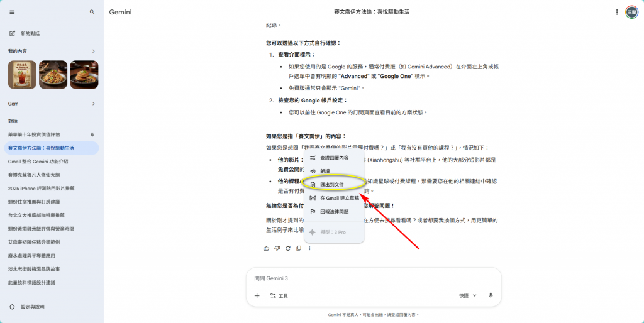644x323 pixels.
Task: Open the 住宿推薦與訂房建議 conversation
Action: [x=52, y=202]
